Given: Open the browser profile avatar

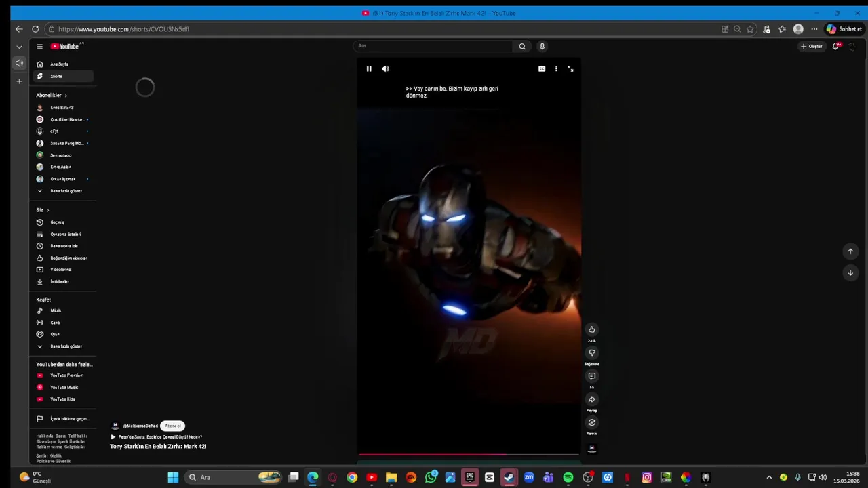Looking at the screenshot, I should click(x=798, y=29).
